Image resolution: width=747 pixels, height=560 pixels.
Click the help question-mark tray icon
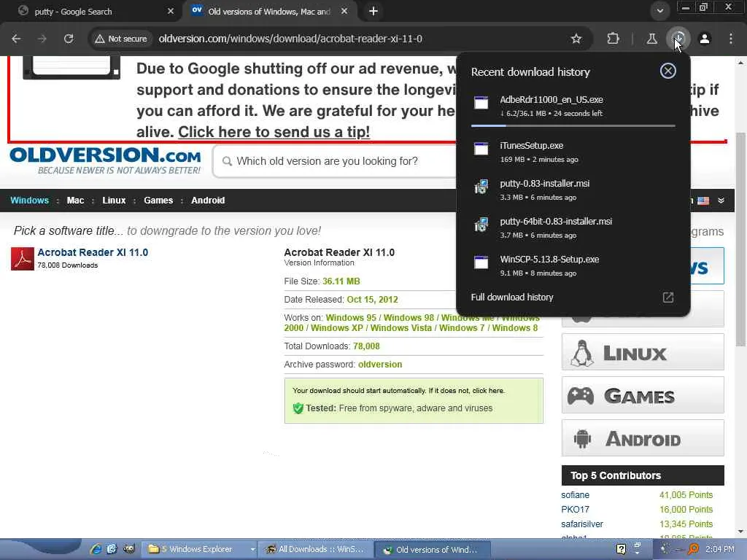tap(621, 549)
